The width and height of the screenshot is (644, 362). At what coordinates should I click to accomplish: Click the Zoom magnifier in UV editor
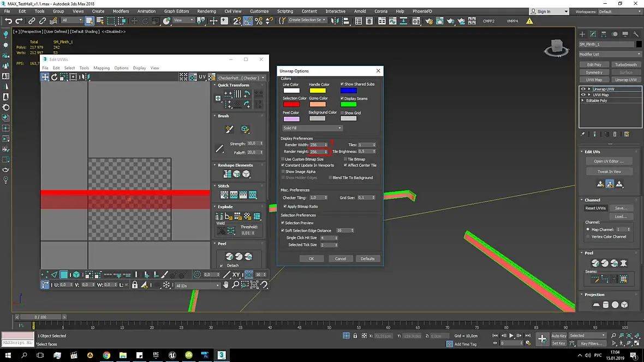pos(235,285)
